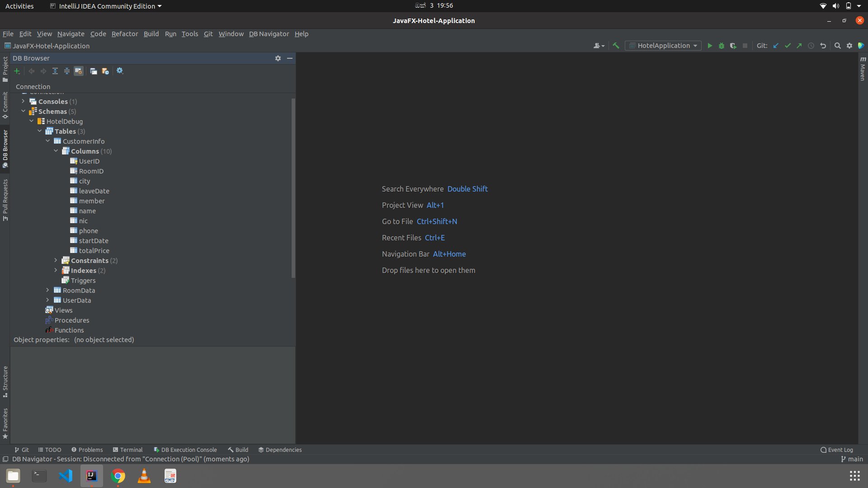Open the DB Browser settings cog
The image size is (868, 488).
[278, 58]
